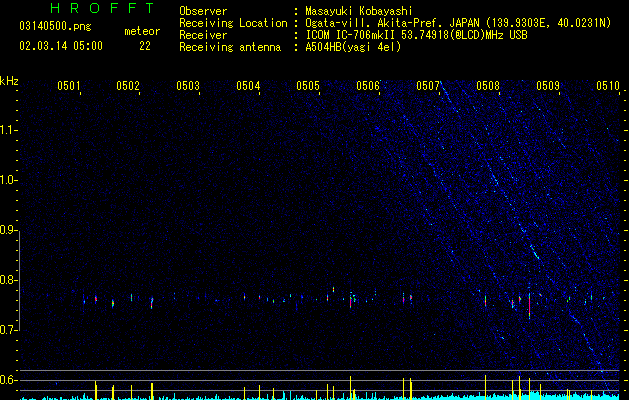Click the 0508 time marker
The height and width of the screenshot is (400, 629).
(x=488, y=85)
